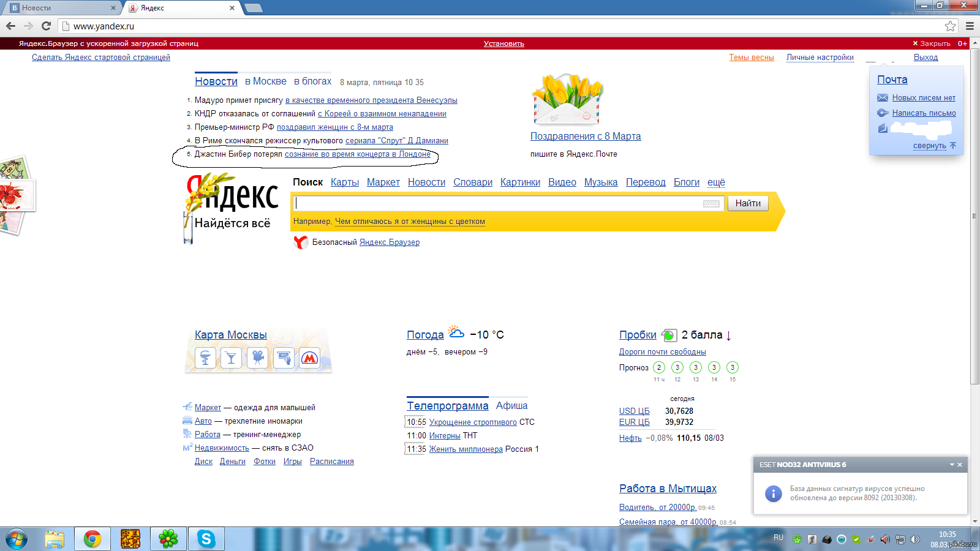The image size is (980, 551).
Task: Click inside the Yandex search input field
Action: click(x=496, y=203)
